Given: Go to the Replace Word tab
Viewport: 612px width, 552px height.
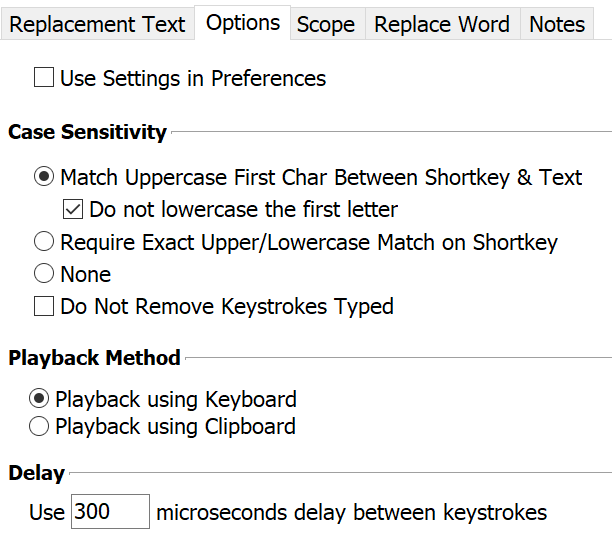Looking at the screenshot, I should tap(442, 25).
